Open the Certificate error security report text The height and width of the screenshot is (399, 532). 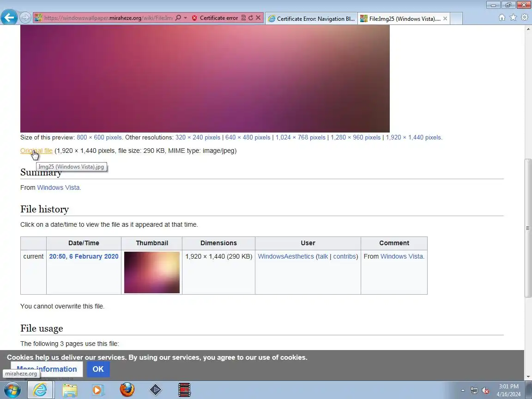219,18
